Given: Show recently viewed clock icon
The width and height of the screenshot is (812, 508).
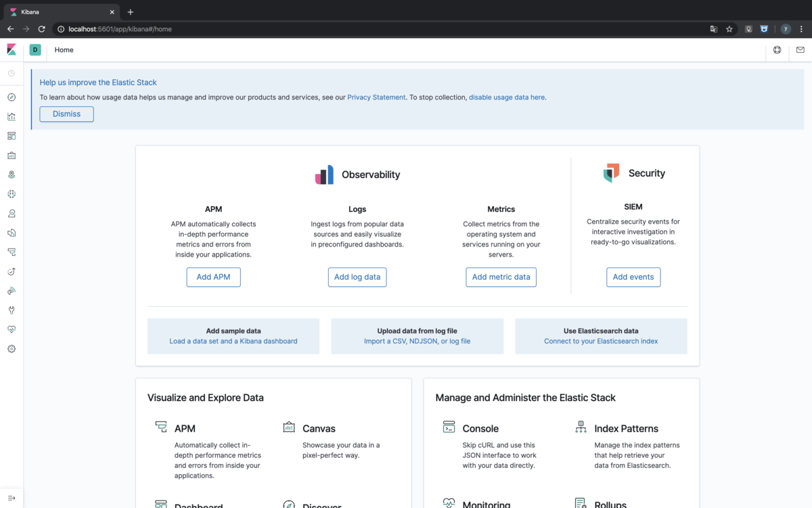Looking at the screenshot, I should pos(12,73).
